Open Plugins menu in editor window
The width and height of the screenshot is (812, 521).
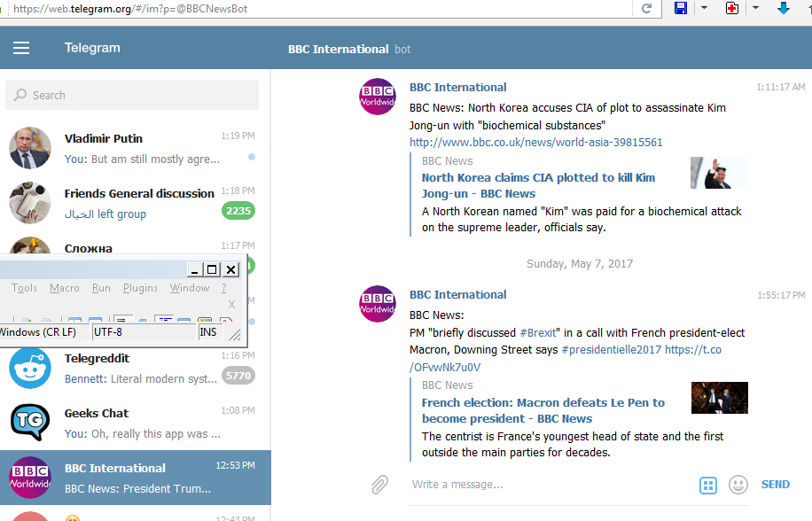pos(140,288)
